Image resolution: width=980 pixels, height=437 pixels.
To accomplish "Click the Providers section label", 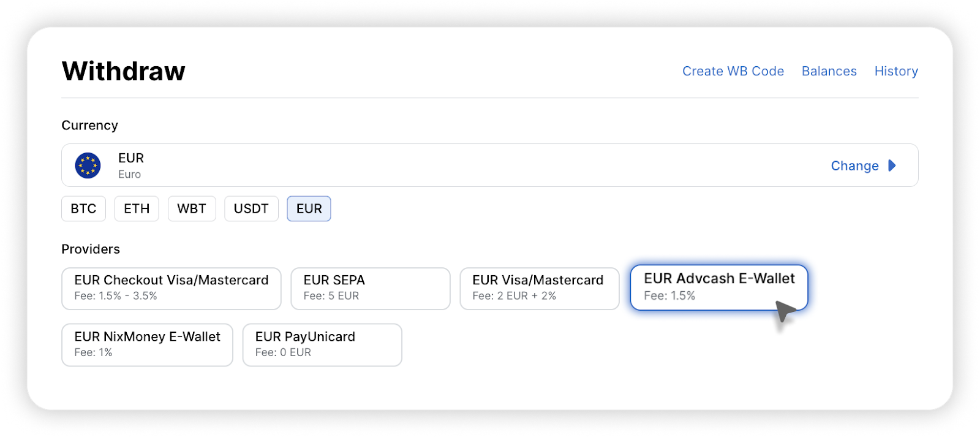I will click(91, 249).
